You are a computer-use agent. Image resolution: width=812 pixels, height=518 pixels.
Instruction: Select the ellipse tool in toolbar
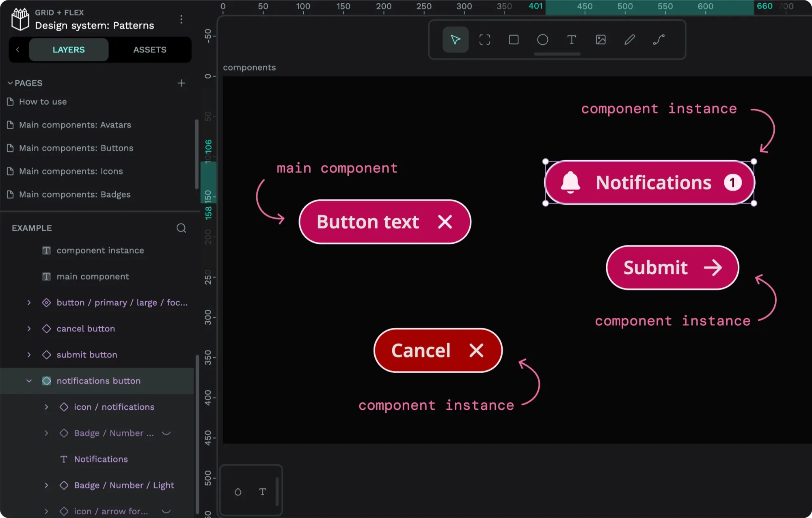coord(543,40)
